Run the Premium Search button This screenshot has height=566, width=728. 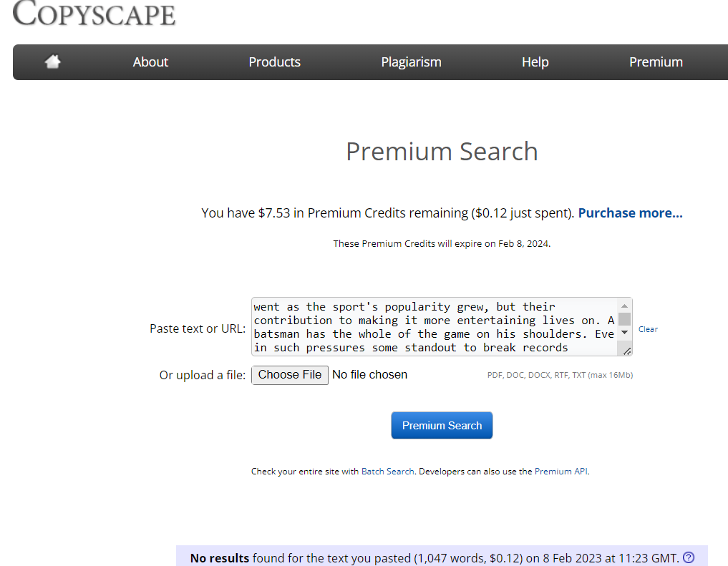coord(442,426)
